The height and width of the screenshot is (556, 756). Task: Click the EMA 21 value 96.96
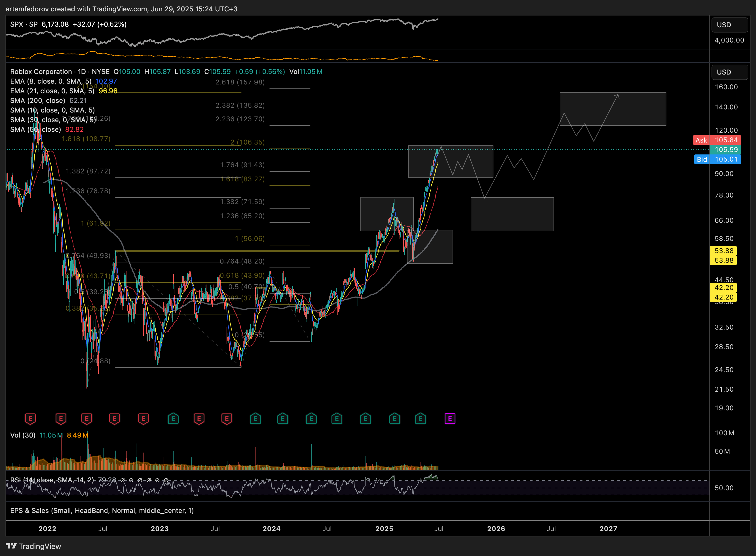(108, 91)
